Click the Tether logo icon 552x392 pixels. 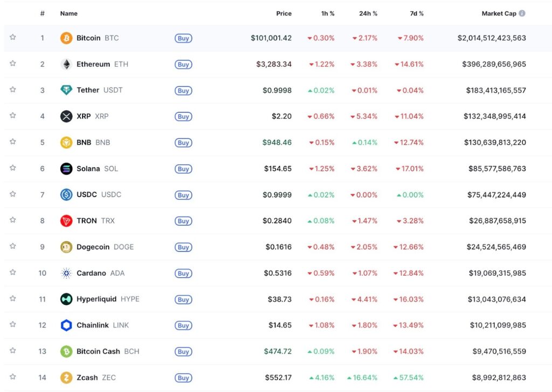(66, 90)
